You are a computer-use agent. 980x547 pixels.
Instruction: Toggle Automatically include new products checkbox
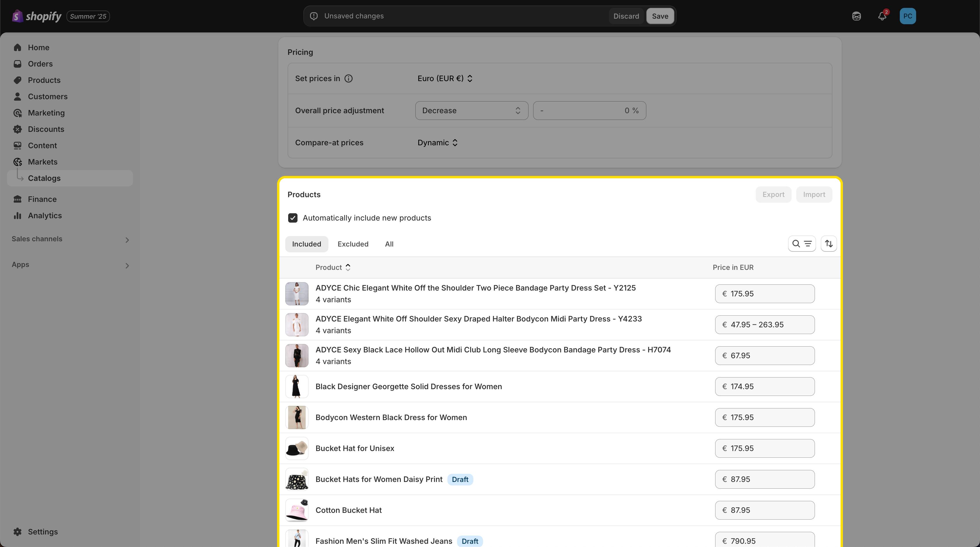pos(293,218)
